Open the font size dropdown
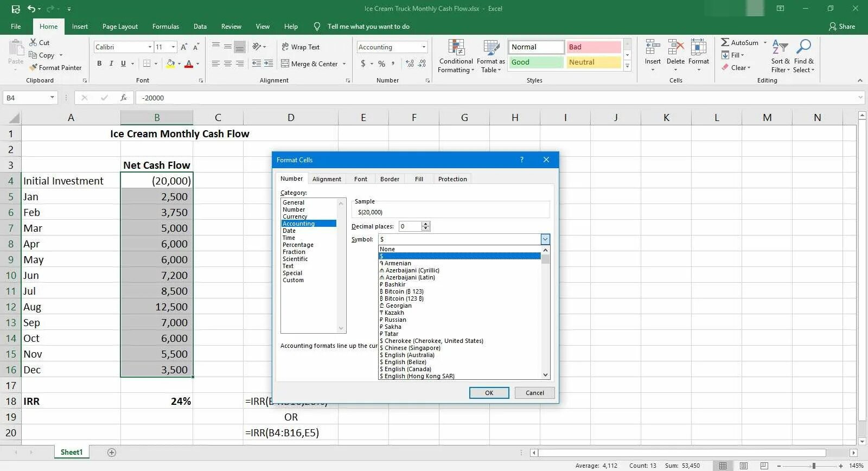This screenshot has height=471, width=868. click(x=173, y=47)
